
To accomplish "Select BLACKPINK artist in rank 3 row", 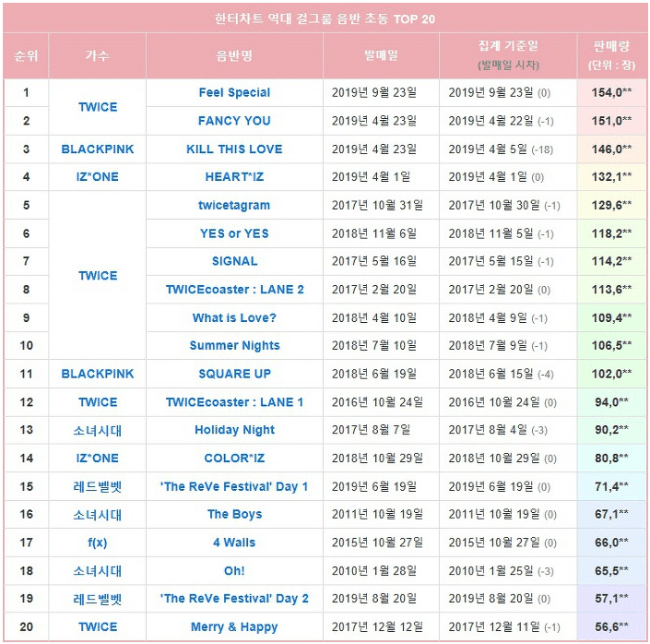I will [98, 149].
